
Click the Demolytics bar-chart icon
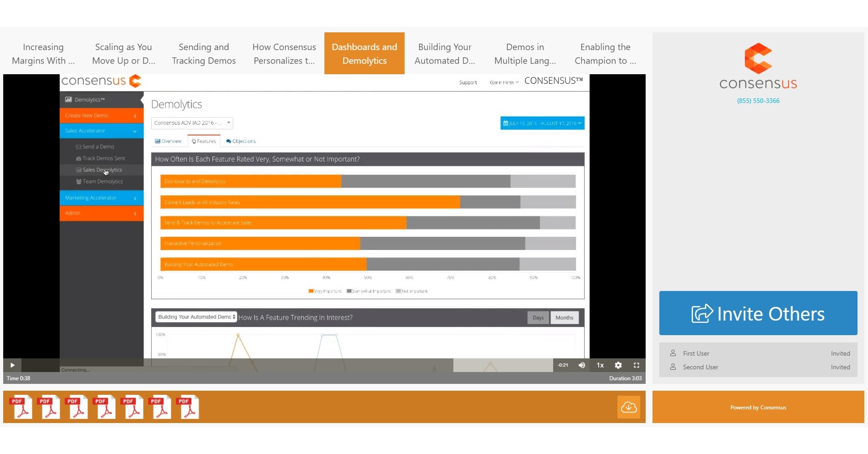point(69,99)
